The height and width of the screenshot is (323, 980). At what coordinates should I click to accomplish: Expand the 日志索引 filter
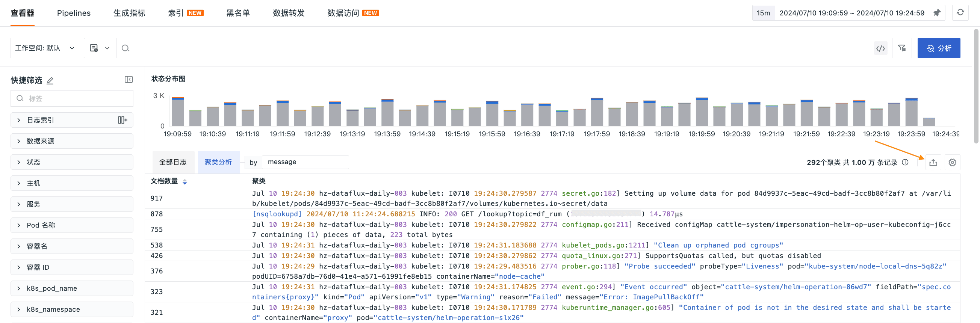tap(72, 120)
